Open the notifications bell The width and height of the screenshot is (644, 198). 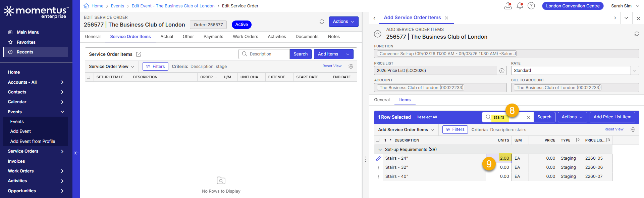(520, 6)
